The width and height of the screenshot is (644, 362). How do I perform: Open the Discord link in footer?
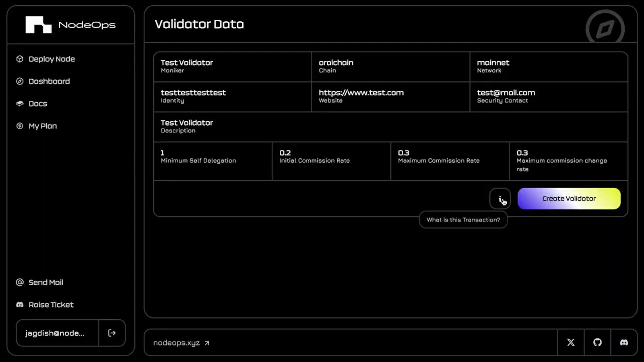pos(624,342)
